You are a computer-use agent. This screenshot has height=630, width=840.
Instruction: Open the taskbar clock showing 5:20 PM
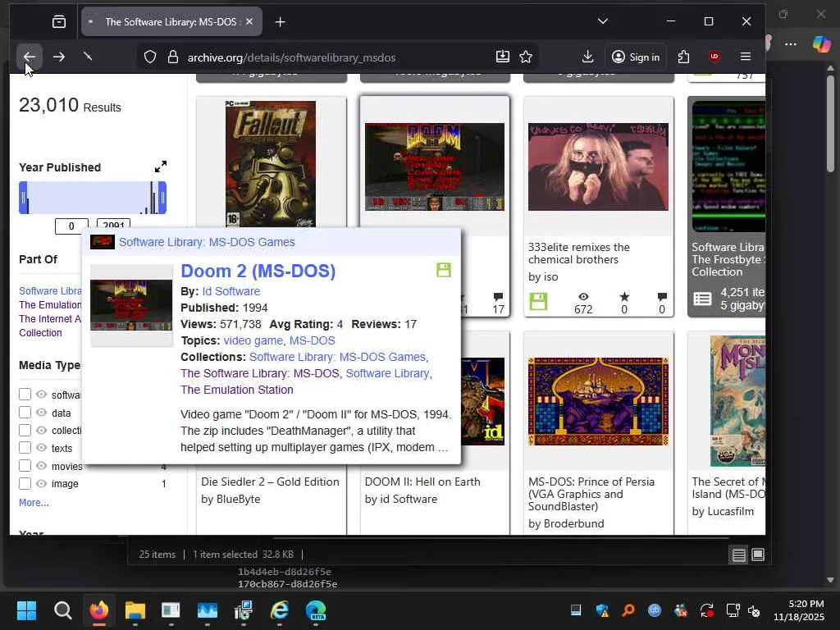click(x=799, y=610)
